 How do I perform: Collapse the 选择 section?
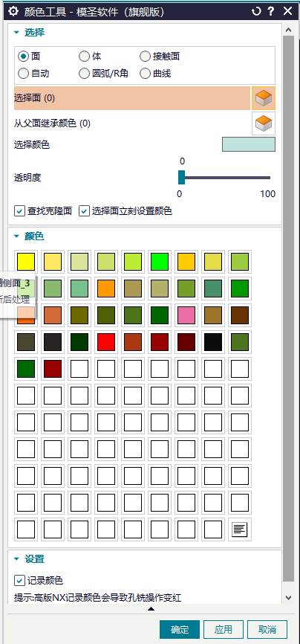tap(17, 33)
